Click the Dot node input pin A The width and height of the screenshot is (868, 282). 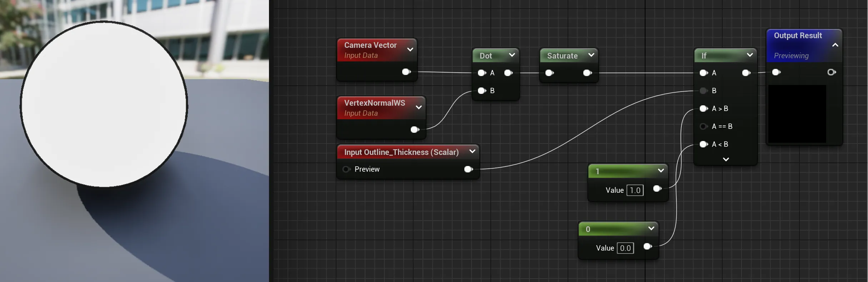(482, 73)
